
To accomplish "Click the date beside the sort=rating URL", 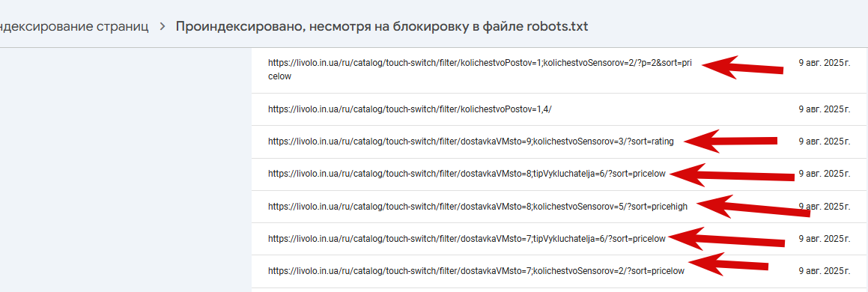I will (825, 142).
